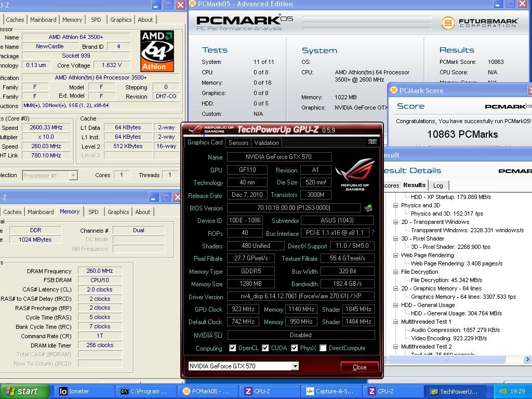Click HDD - XP Startup: 179.889 MB/s result
532x399 pixels.
pyautogui.click(x=451, y=197)
